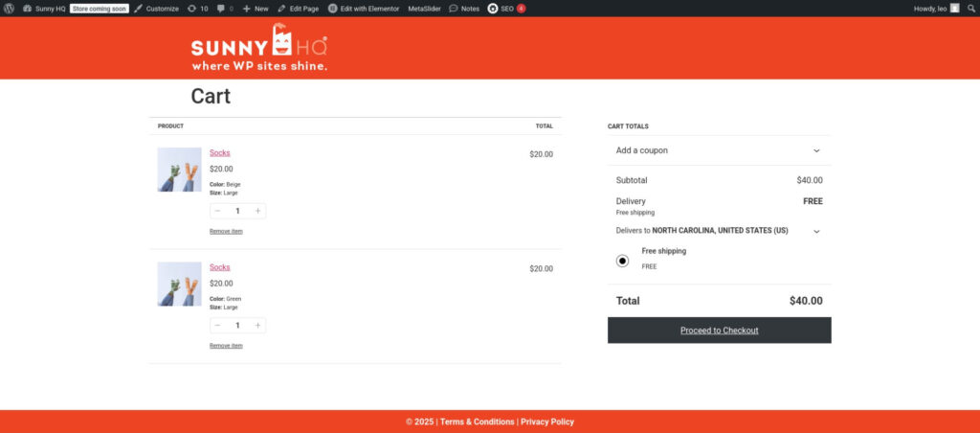
Task: Click the user avatar beside Howdy, leo
Action: click(x=954, y=9)
